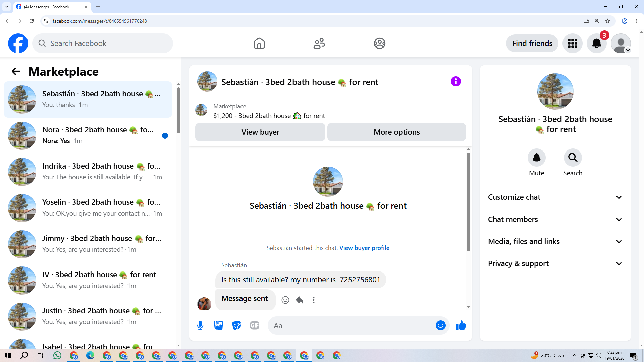Open WhatsApp from the taskbar
644x362 pixels.
tap(57, 355)
